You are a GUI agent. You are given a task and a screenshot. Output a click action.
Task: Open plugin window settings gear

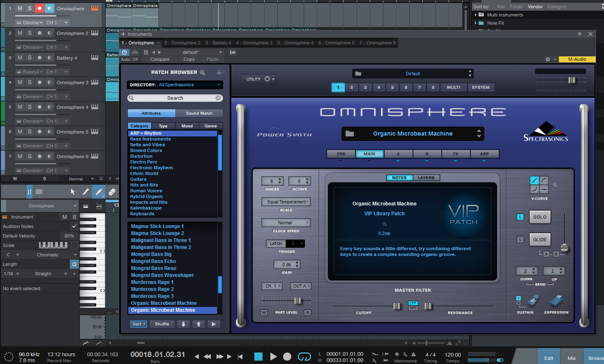tap(548, 59)
